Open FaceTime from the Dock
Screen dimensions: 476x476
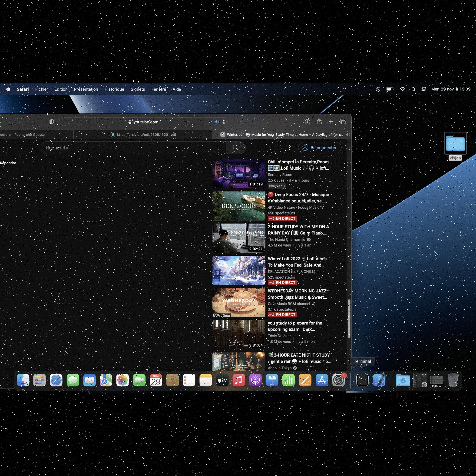(x=139, y=380)
